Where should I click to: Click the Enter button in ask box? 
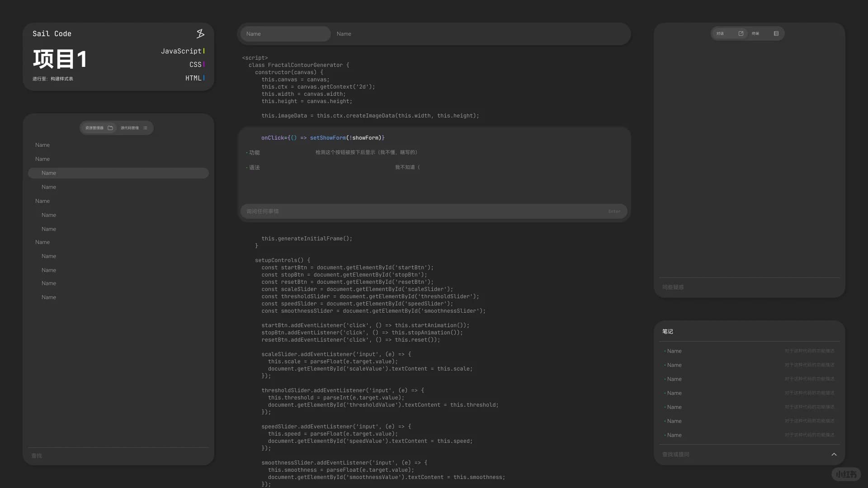[614, 211]
